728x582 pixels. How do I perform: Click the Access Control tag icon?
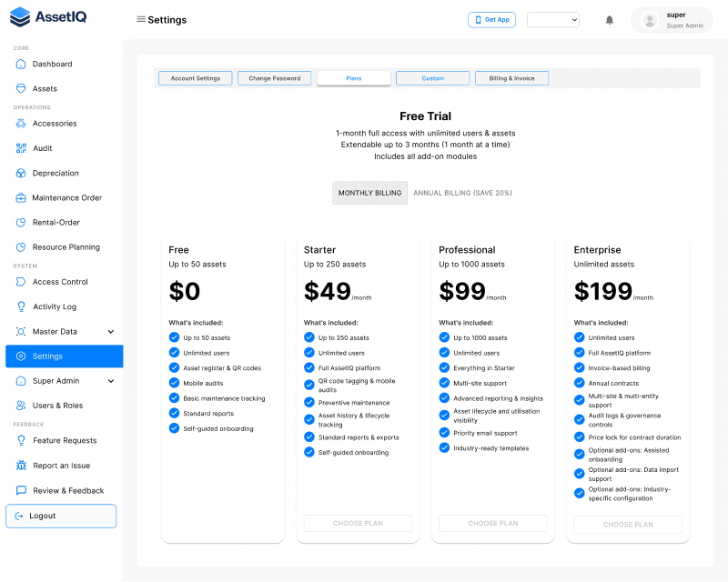[21, 282]
